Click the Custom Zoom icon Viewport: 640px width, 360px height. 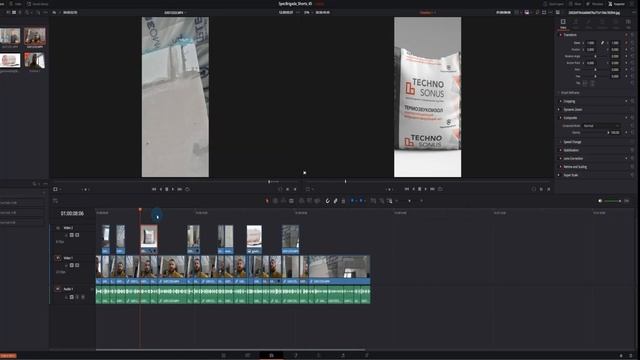pyautogui.click(x=390, y=201)
